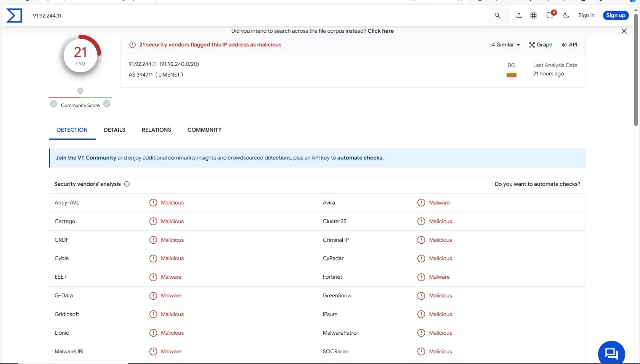640x364 pixels.
Task: Click the alert icon in Antiy-AVL row
Action: tap(153, 203)
